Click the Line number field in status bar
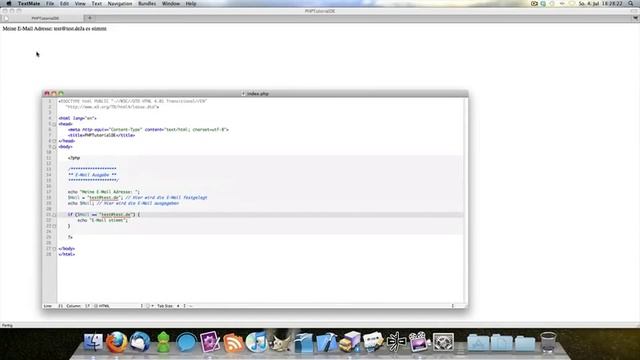640x360 pixels. [x=53, y=306]
